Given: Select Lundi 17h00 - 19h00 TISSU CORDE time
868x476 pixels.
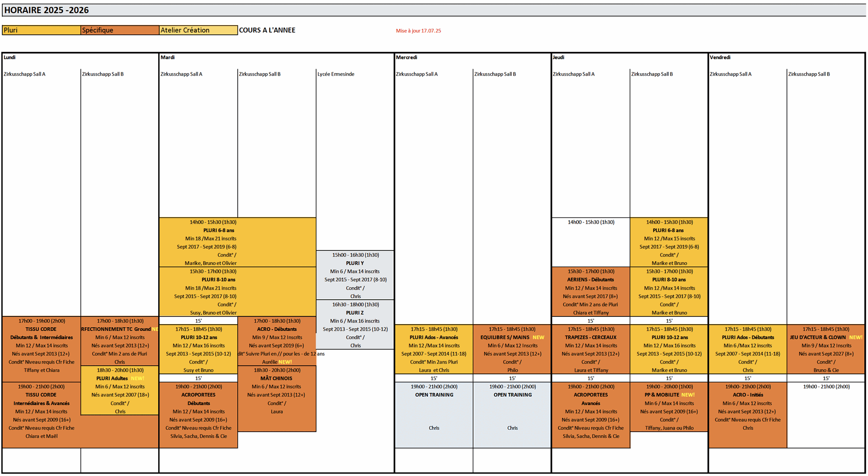Looking at the screenshot, I should tap(42, 321).
